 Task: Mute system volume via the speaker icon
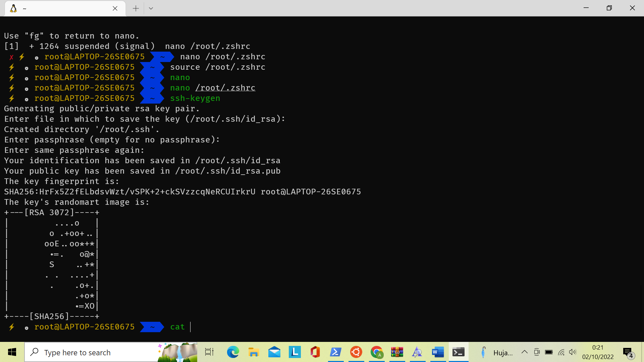pos(573,352)
